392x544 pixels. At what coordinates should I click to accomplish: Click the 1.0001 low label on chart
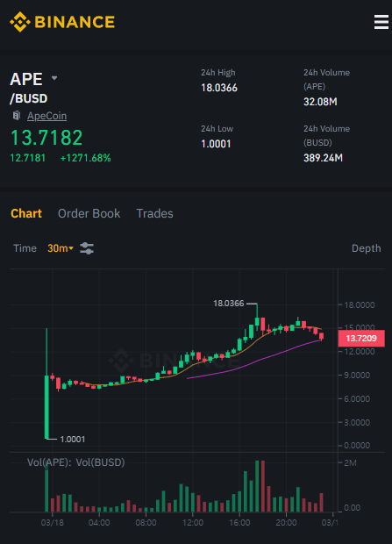73,440
